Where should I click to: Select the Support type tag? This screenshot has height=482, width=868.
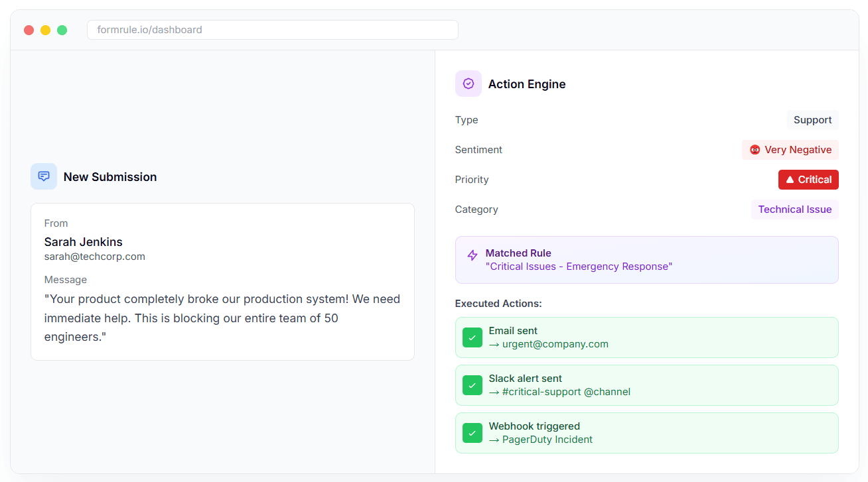pos(812,120)
